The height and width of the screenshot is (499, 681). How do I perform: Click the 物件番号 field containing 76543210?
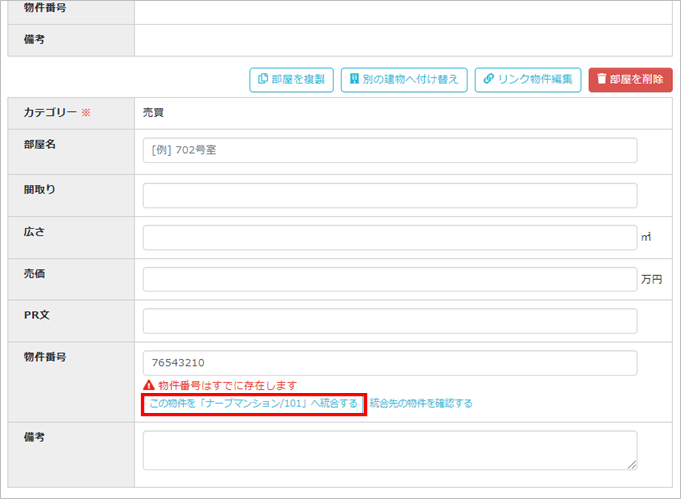[x=390, y=363]
